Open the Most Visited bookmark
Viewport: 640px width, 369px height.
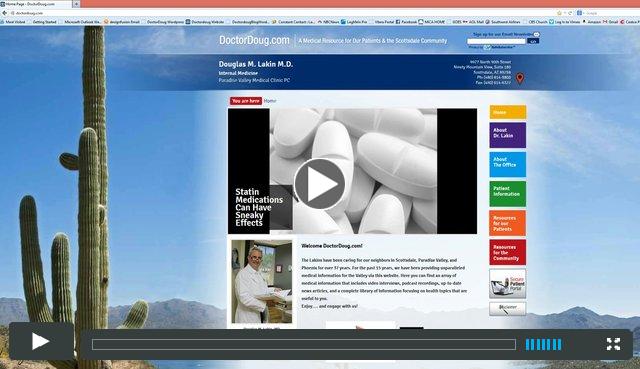click(13, 22)
